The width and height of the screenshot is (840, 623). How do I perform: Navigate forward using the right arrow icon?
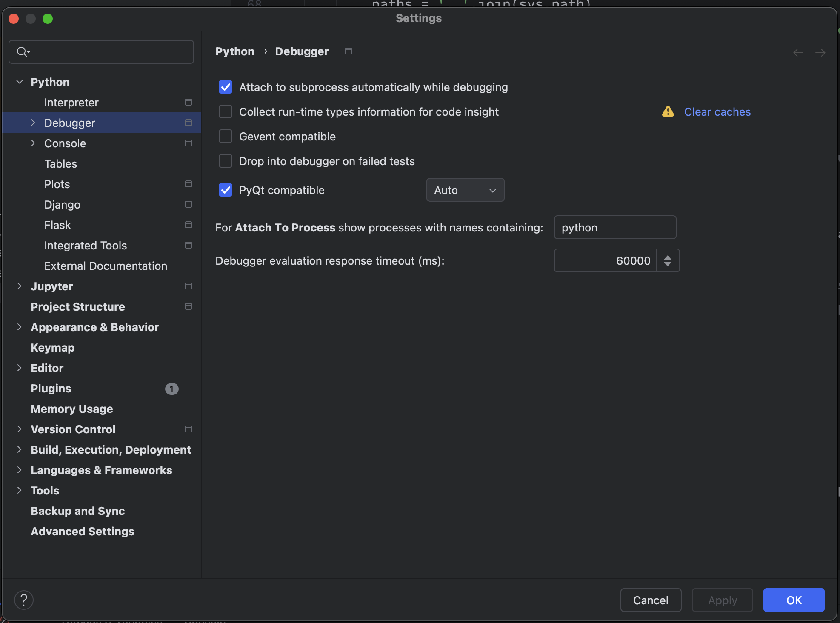point(821,52)
